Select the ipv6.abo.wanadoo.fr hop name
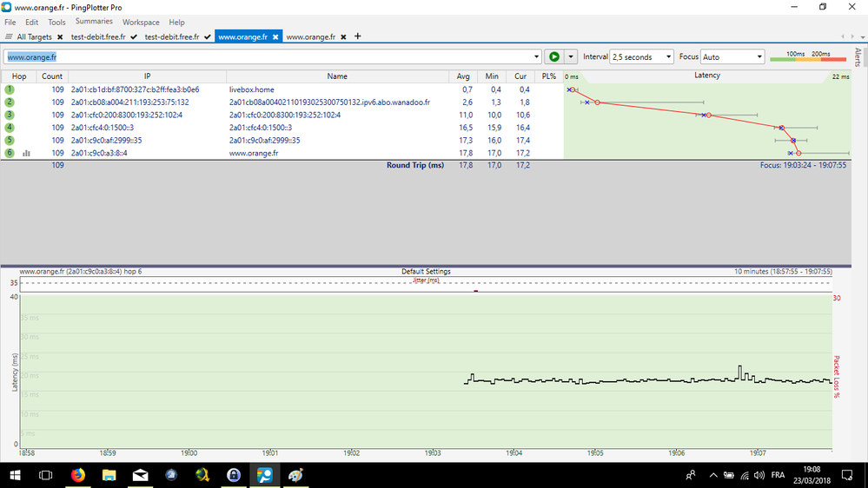The image size is (868, 488). pos(329,102)
